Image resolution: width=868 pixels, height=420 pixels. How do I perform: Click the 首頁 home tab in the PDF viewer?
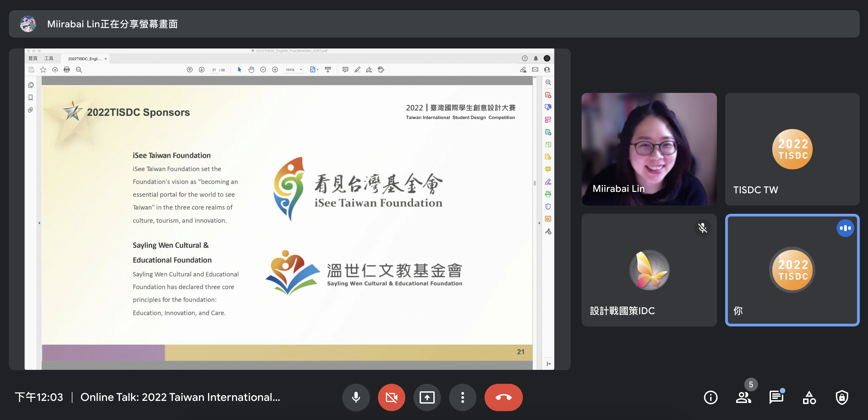pyautogui.click(x=33, y=58)
